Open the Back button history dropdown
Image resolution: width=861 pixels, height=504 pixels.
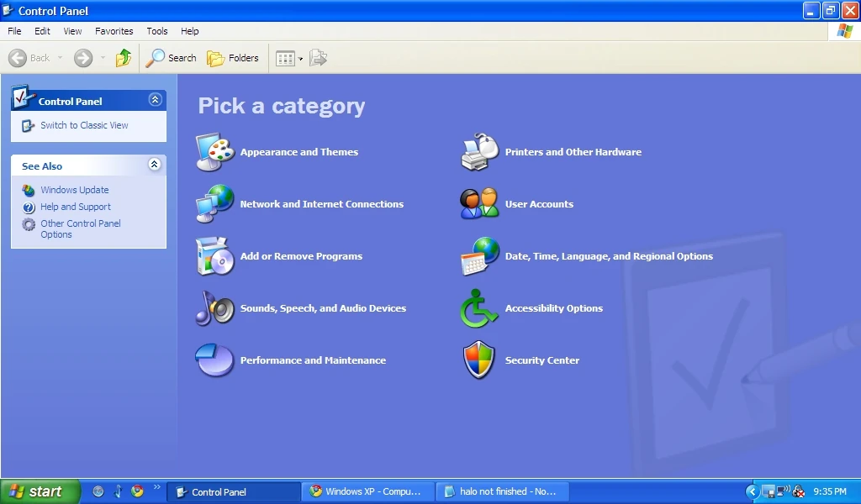(x=61, y=58)
